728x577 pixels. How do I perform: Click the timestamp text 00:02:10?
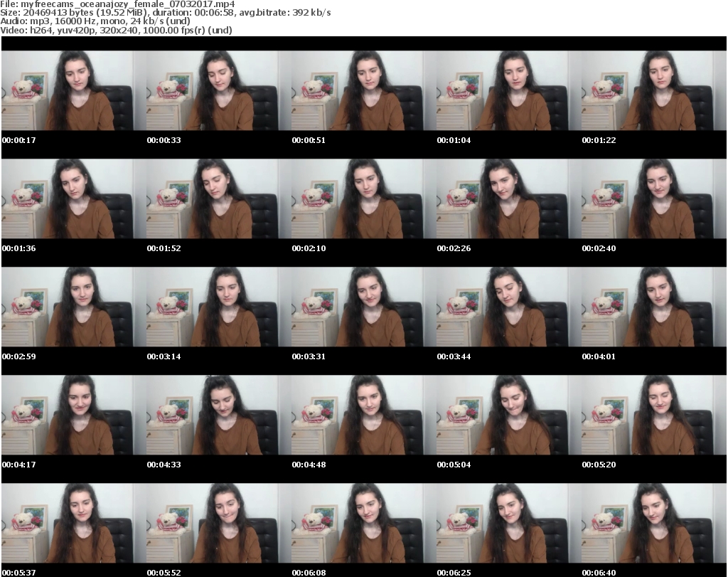309,248
